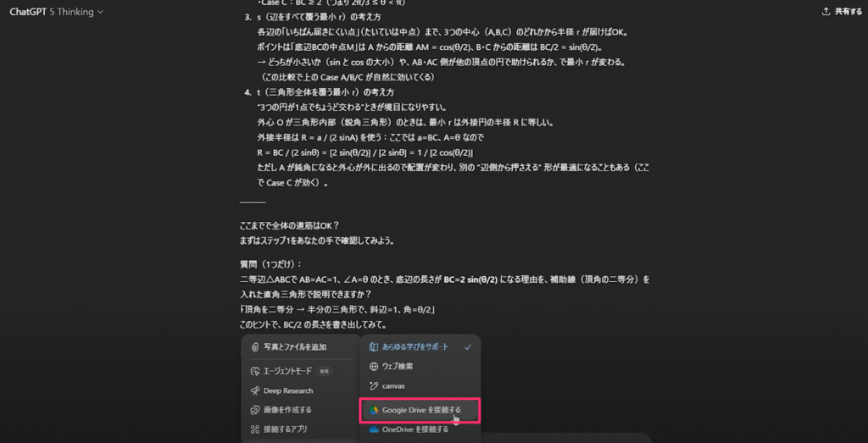This screenshot has width=868, height=443.
Task: Click the book icon for あらゆる学びをサポート
Action: (x=374, y=347)
